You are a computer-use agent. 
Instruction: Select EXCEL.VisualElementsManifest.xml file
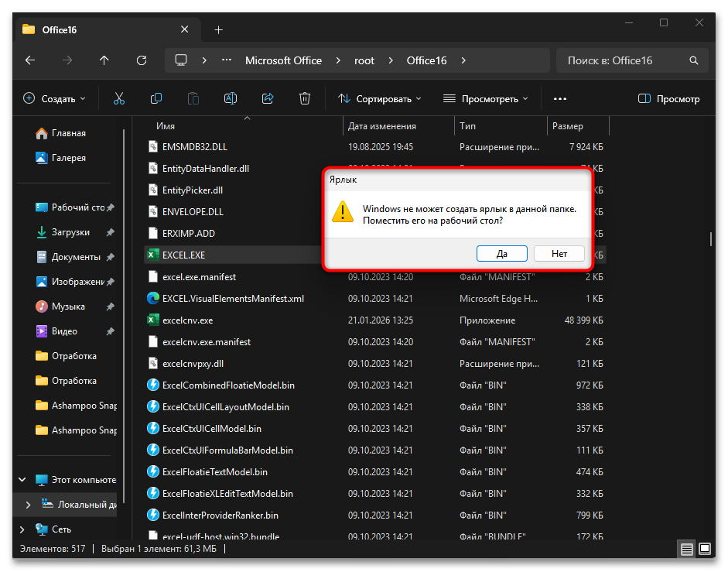tap(376, 298)
